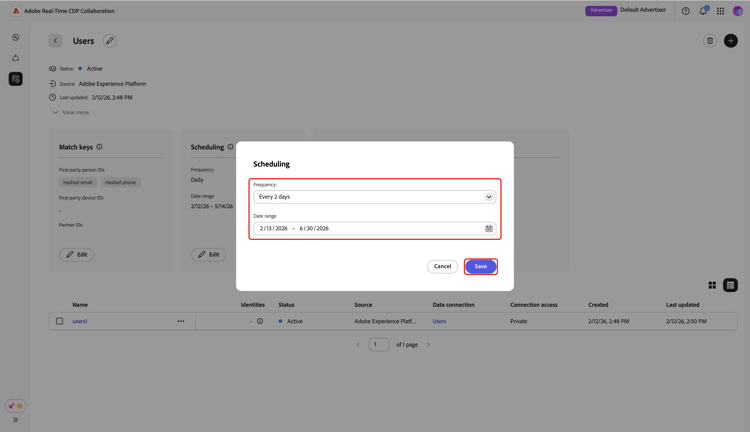Screen dimensions: 750x432
Task: Select the active data connections sidebar icon
Action: pyautogui.click(x=16, y=78)
